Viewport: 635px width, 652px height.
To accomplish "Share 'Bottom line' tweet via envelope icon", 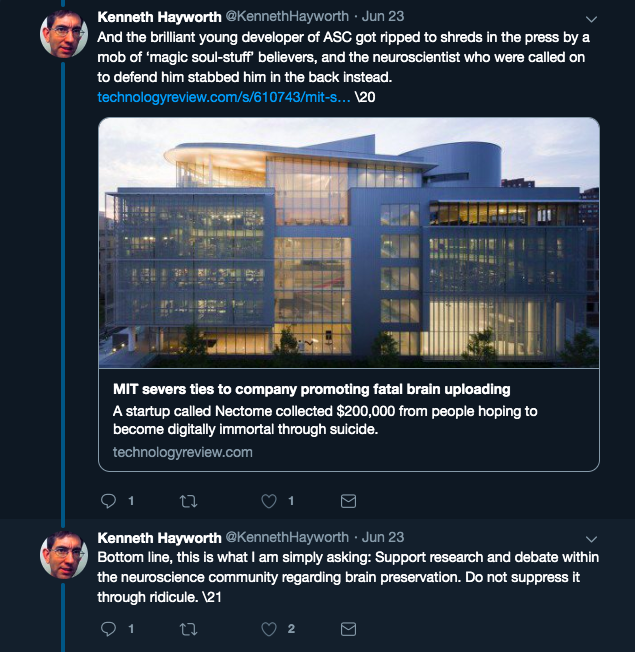I will (x=348, y=629).
